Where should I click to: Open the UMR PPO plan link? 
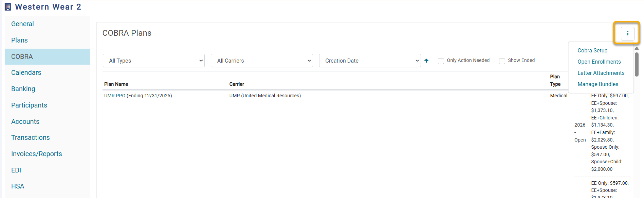coord(115,96)
